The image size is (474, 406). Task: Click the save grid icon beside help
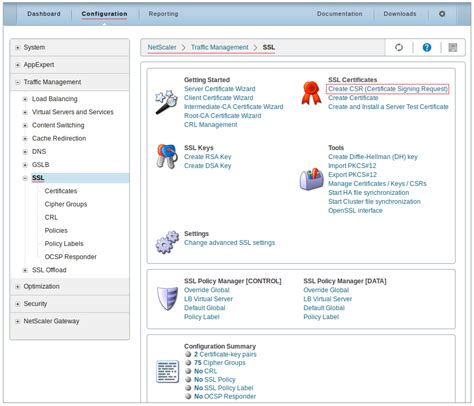click(453, 47)
